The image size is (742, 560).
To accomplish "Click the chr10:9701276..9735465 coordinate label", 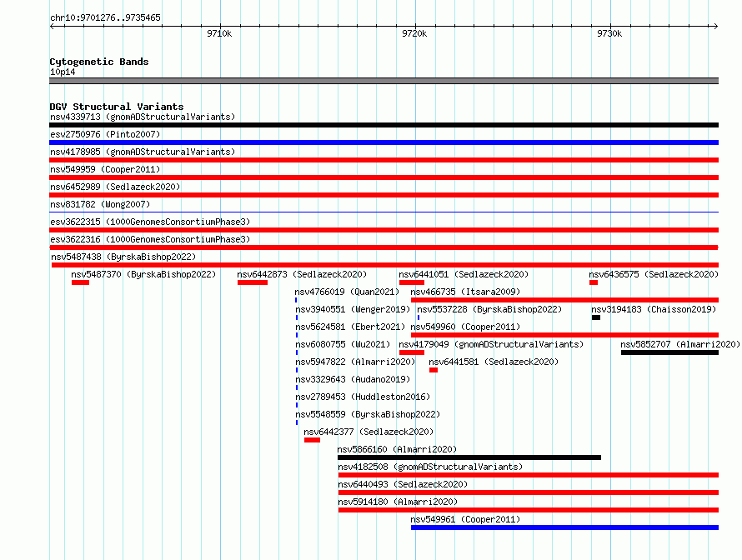I will pyautogui.click(x=105, y=17).
